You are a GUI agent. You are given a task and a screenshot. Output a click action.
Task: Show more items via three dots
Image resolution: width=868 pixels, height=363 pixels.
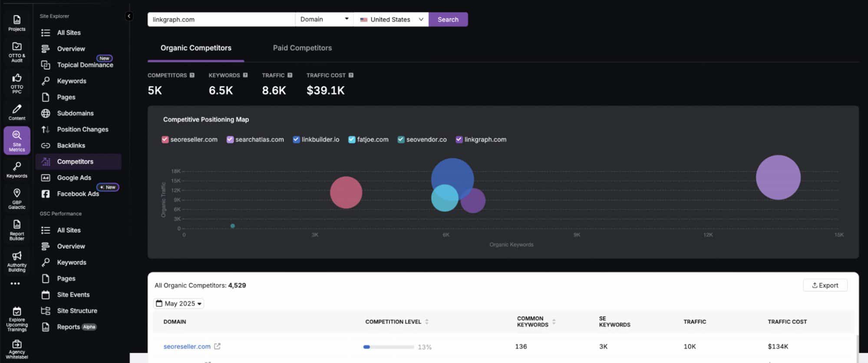15,284
